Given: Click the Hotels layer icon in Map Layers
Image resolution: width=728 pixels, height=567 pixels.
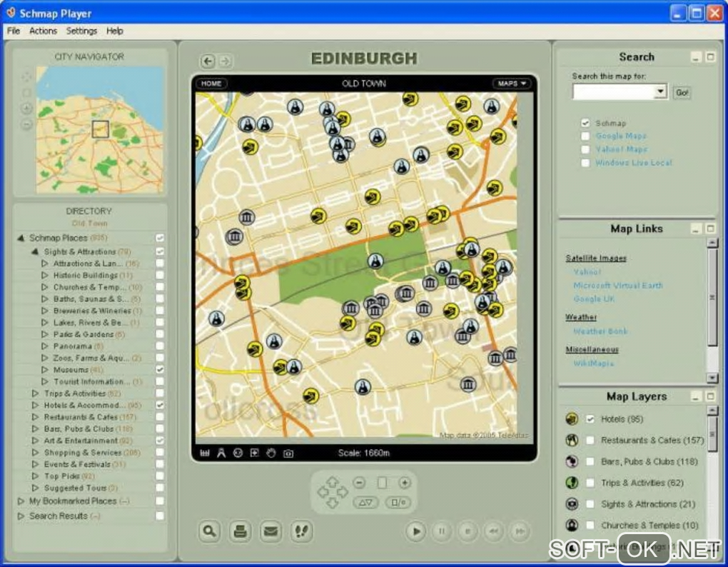Looking at the screenshot, I should click(x=572, y=419).
